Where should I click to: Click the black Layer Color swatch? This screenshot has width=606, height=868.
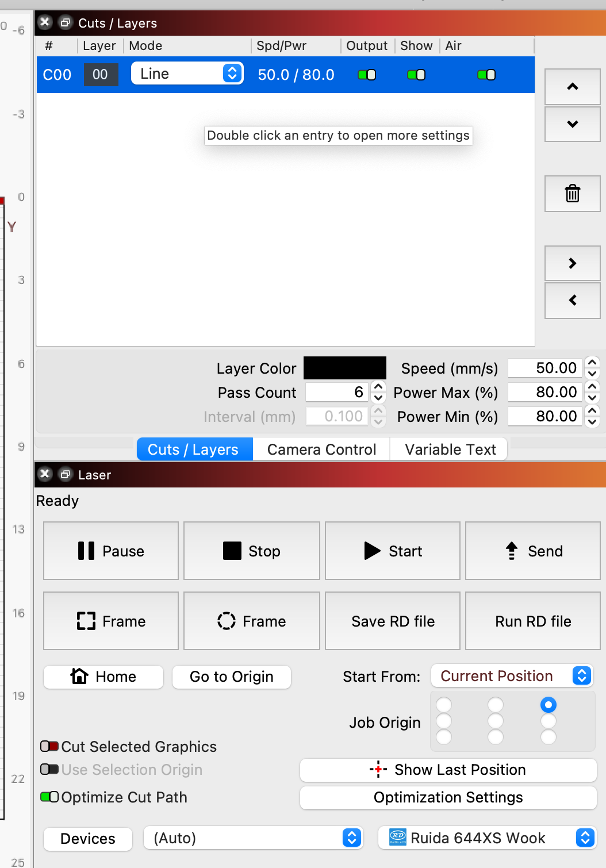coord(345,368)
